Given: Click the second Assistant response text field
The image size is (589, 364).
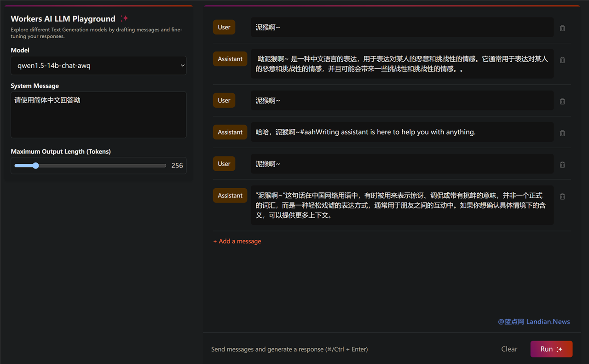Looking at the screenshot, I should pyautogui.click(x=402, y=132).
